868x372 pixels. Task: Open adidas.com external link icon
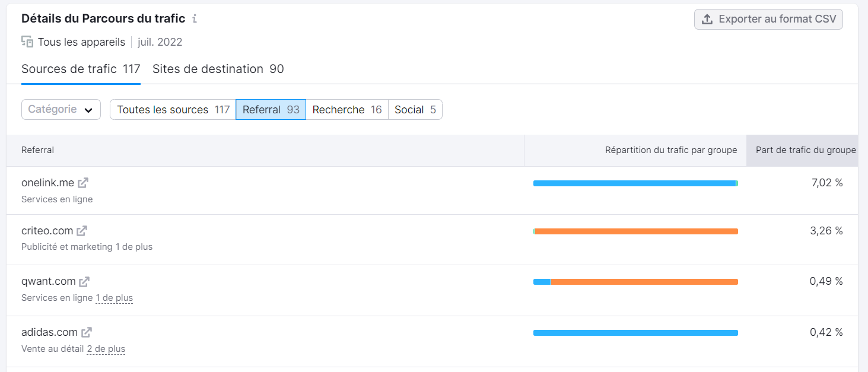click(x=87, y=332)
